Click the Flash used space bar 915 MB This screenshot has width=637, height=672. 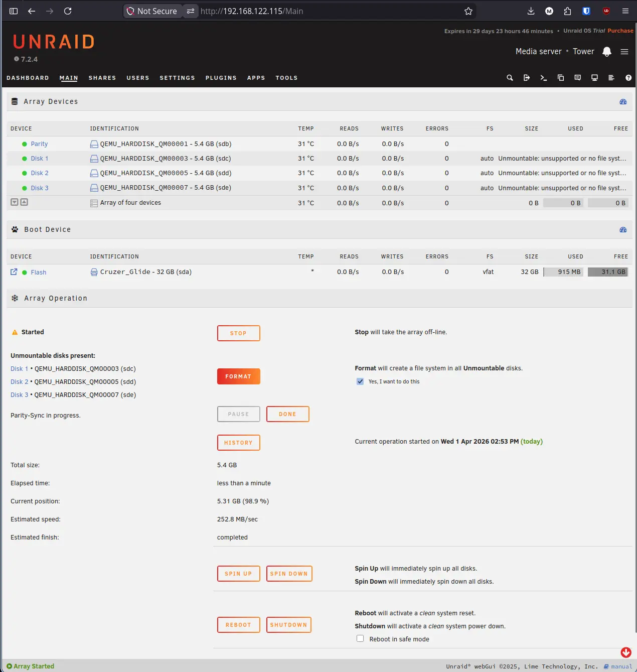point(563,272)
